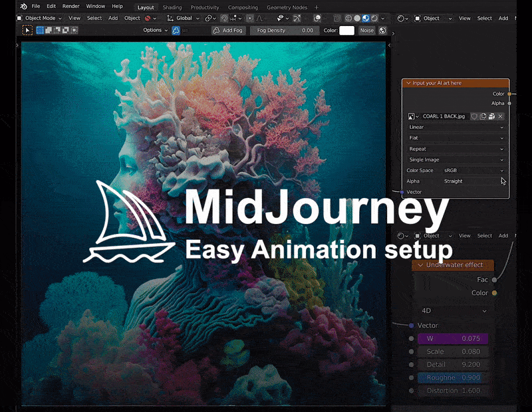Toggle the Noise button
This screenshot has width=532, height=412.
(367, 31)
